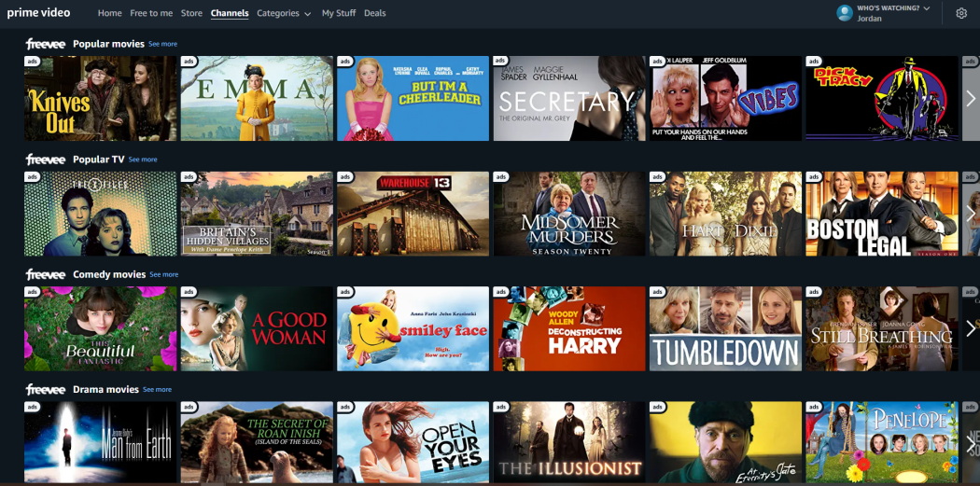The image size is (980, 486).
Task: Open the Emma movie thumbnail
Action: click(x=257, y=98)
